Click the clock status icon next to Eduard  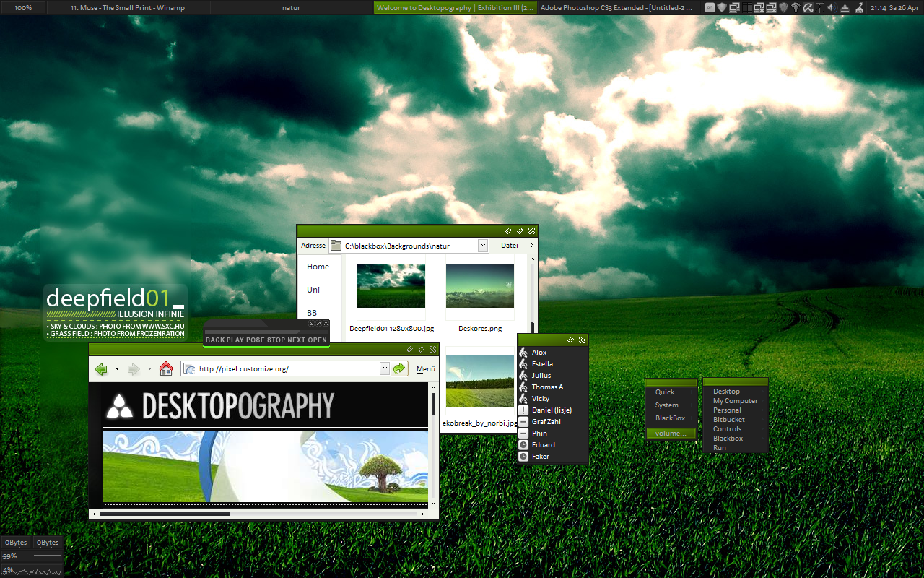tap(523, 445)
